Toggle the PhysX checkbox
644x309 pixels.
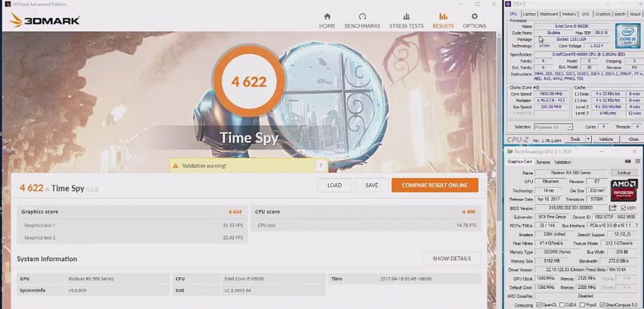pos(582,305)
